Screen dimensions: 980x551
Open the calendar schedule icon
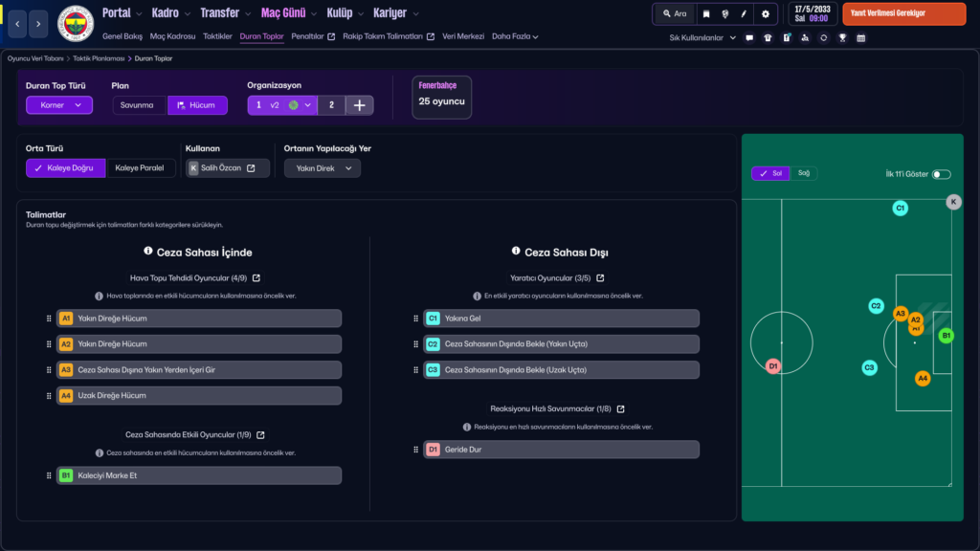point(862,37)
